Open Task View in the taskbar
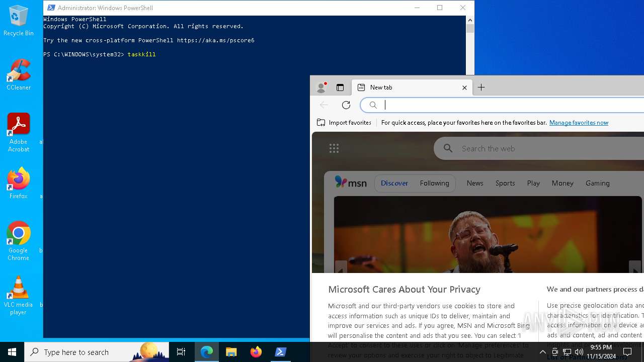The height and width of the screenshot is (362, 644). click(x=181, y=352)
